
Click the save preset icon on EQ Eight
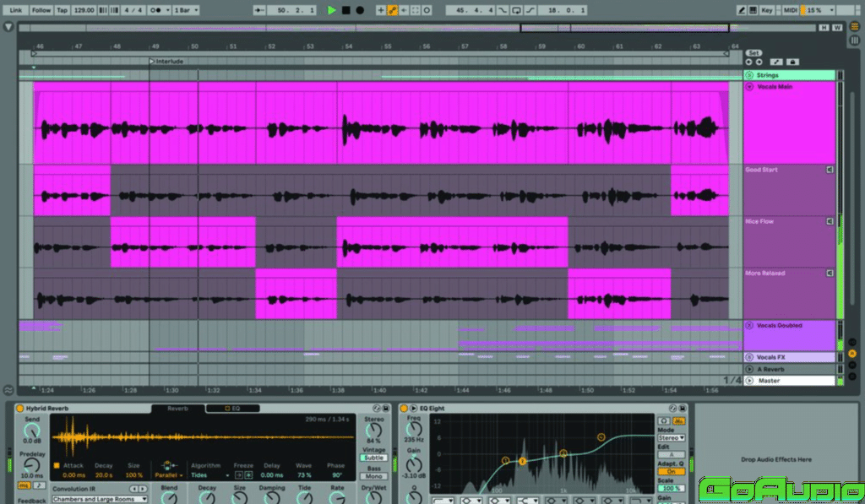(681, 408)
